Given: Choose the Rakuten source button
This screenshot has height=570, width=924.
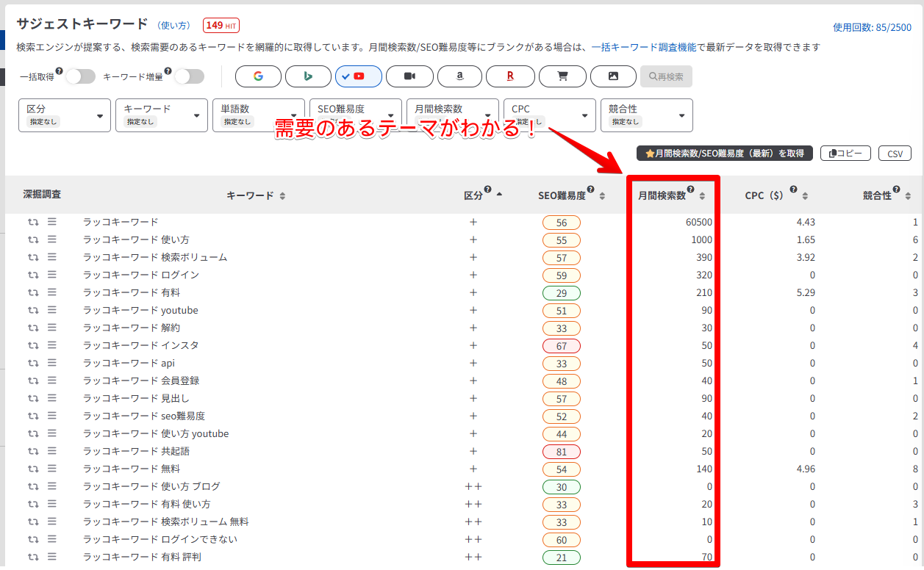Looking at the screenshot, I should coord(510,76).
